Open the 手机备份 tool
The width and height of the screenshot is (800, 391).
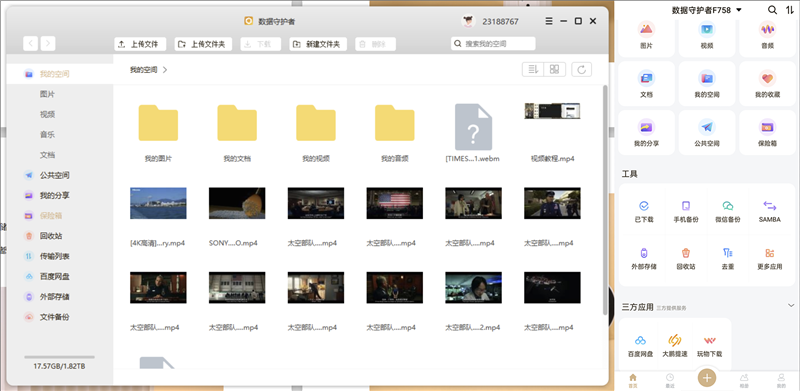686,211
